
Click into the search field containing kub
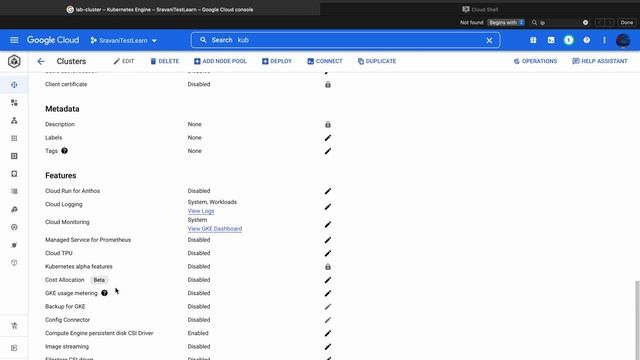[345, 40]
